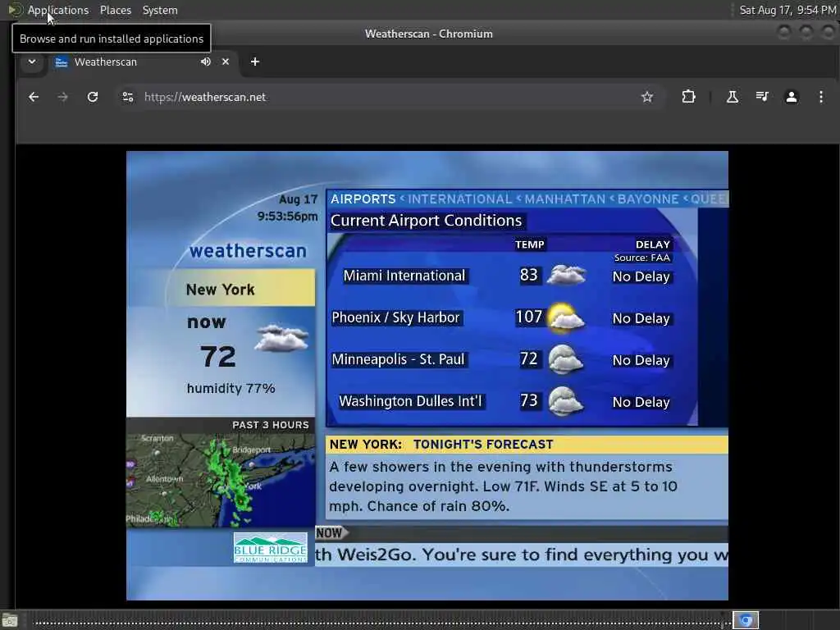The image size is (840, 630).
Task: Open the Extensions puzzle icon
Action: (688, 97)
